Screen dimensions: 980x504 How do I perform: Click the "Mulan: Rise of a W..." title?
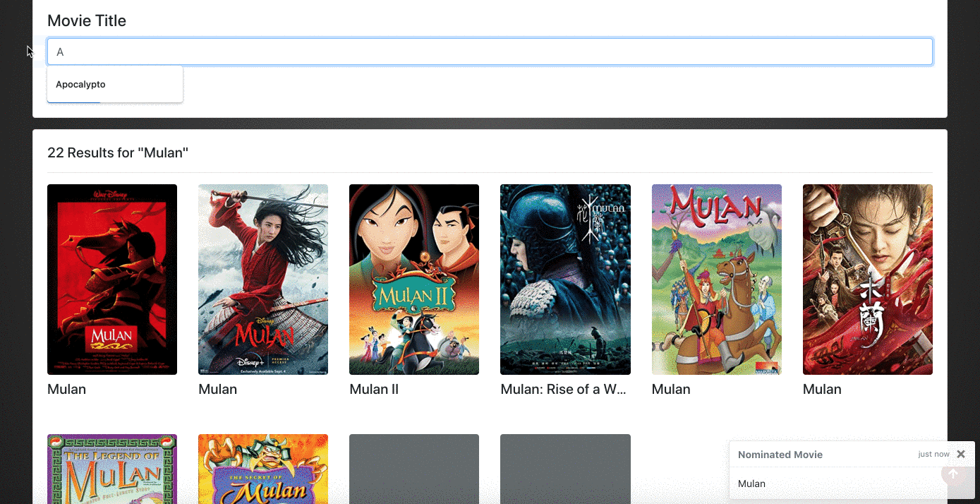pos(563,389)
